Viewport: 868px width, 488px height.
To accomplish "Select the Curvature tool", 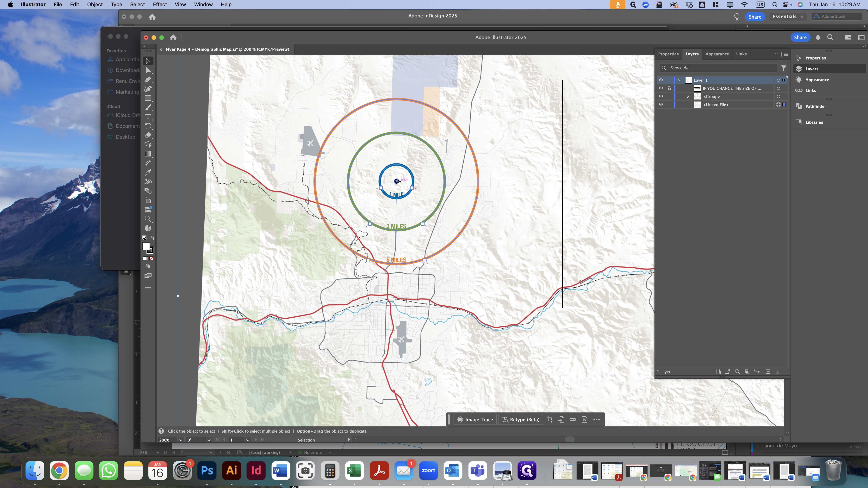I will point(148,89).
